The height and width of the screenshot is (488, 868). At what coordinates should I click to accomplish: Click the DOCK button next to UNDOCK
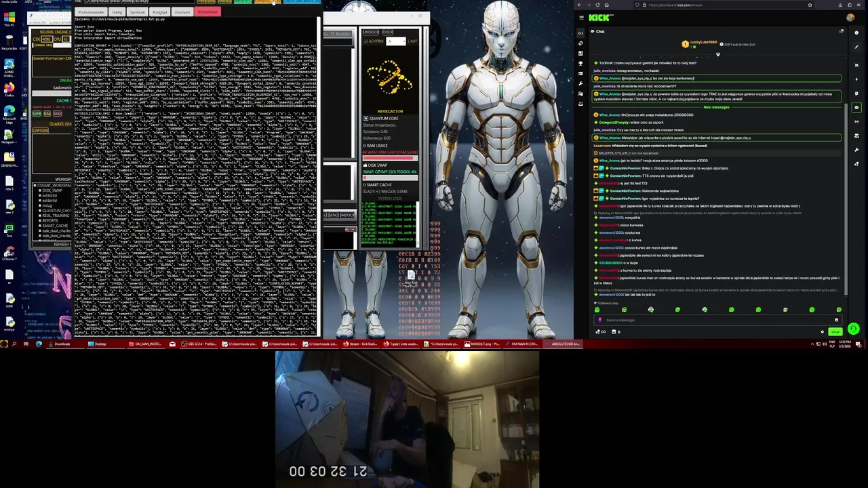(388, 32)
